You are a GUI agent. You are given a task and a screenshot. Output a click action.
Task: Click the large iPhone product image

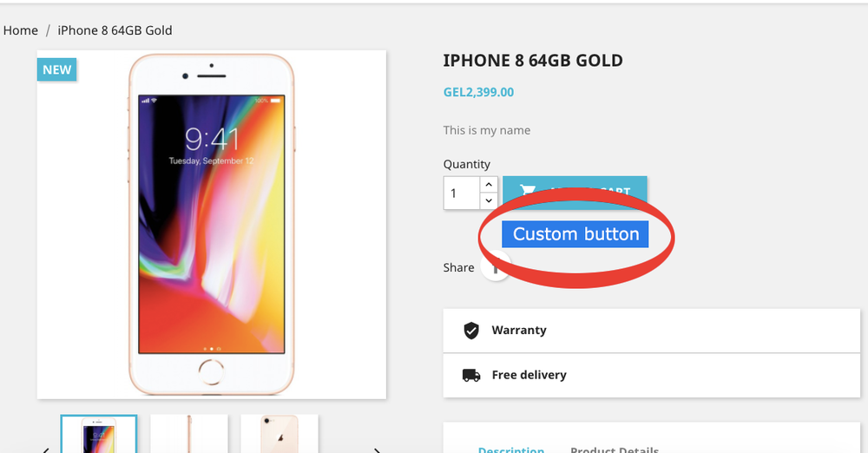pos(212,224)
